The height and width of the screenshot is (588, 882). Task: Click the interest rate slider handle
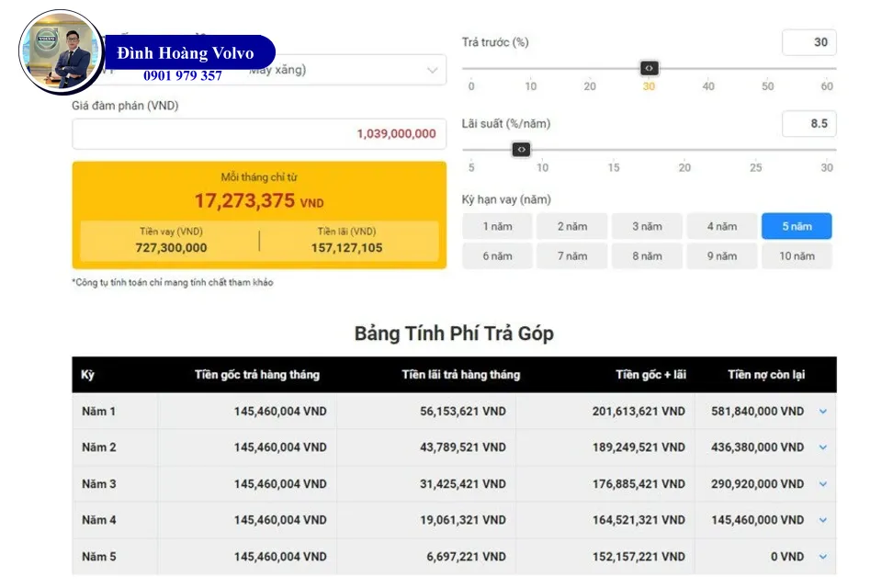click(x=521, y=149)
